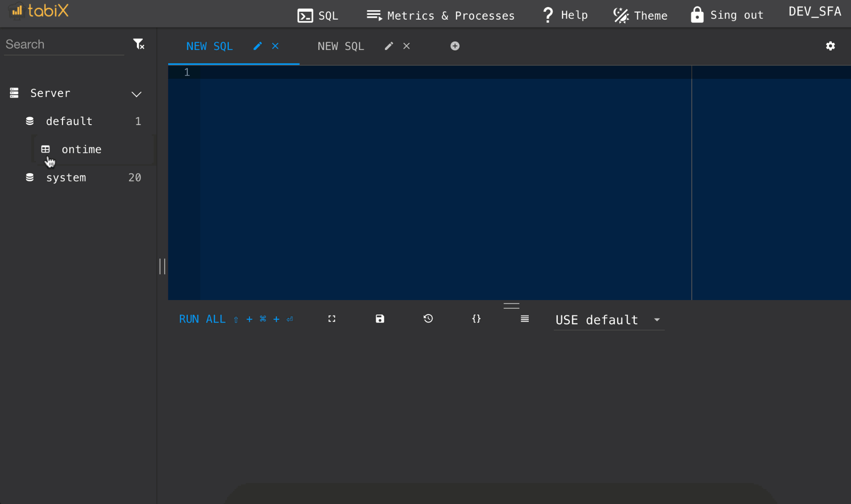
Task: Expand the system database entry
Action: click(66, 177)
